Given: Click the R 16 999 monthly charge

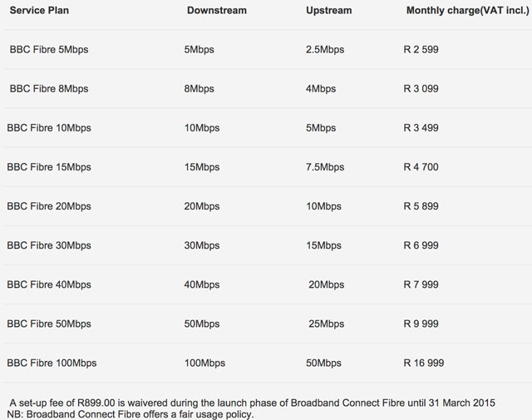Looking at the screenshot, I should click(424, 363).
